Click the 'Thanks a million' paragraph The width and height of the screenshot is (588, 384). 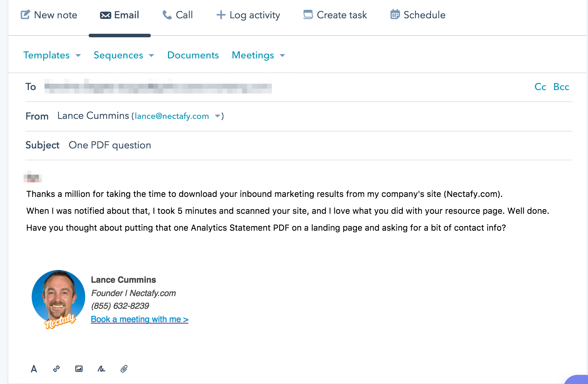[264, 194]
